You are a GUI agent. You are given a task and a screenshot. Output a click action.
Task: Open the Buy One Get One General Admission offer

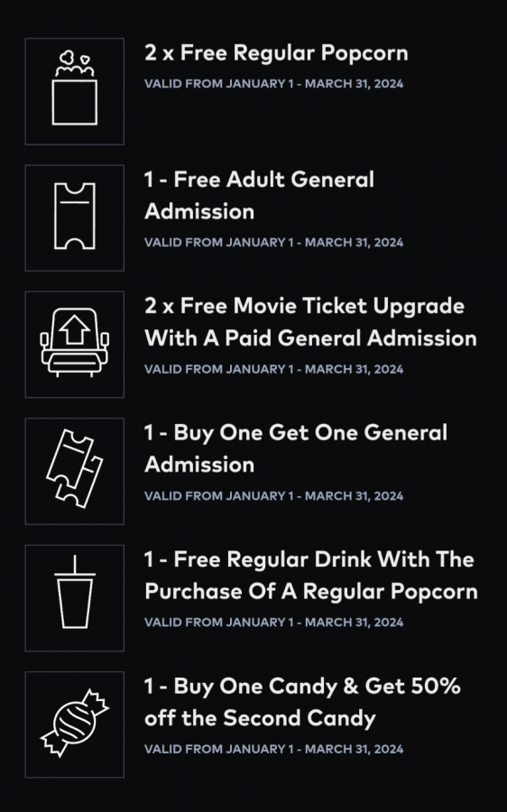point(296,448)
